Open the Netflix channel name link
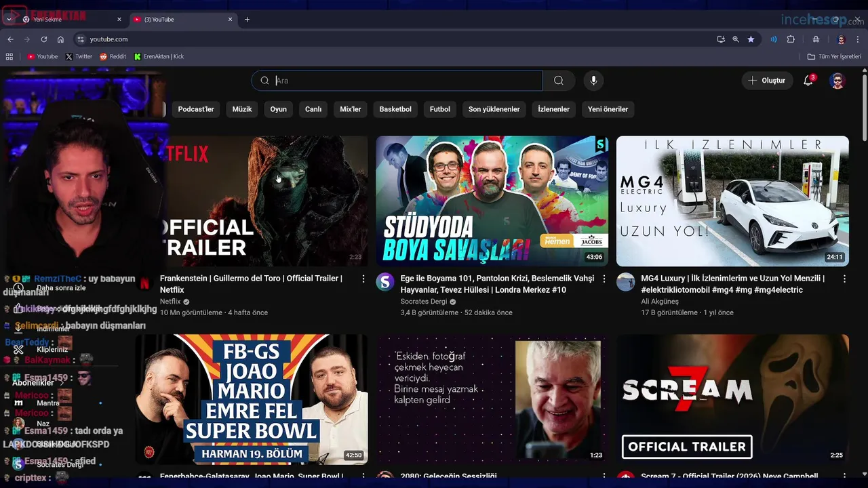This screenshot has height=488, width=868. pyautogui.click(x=170, y=302)
